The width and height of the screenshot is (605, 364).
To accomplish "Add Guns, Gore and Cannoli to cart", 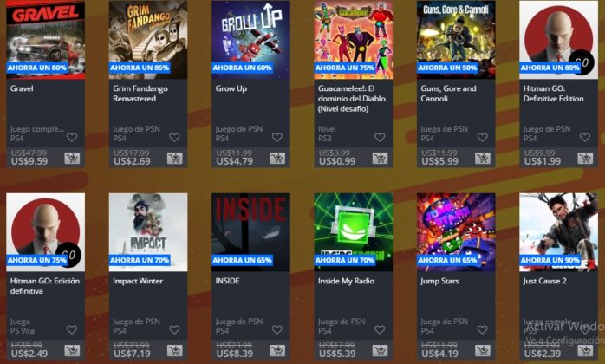I will (483, 159).
